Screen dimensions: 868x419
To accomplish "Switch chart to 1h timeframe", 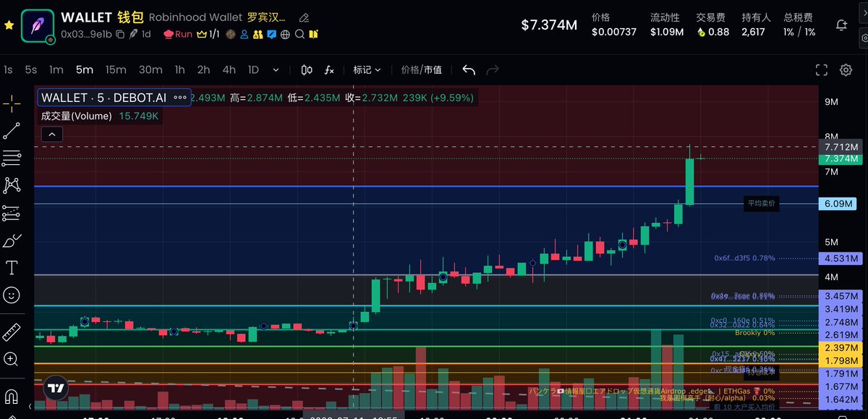I will pyautogui.click(x=179, y=70).
